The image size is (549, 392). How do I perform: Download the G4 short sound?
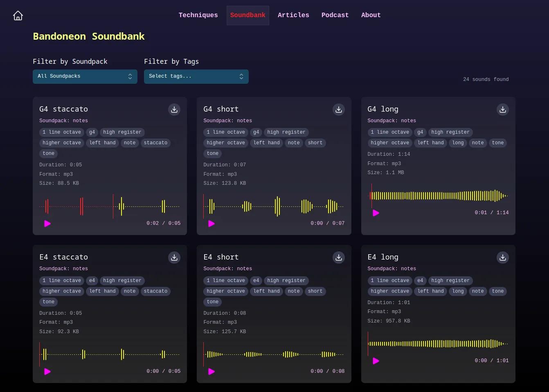(338, 110)
